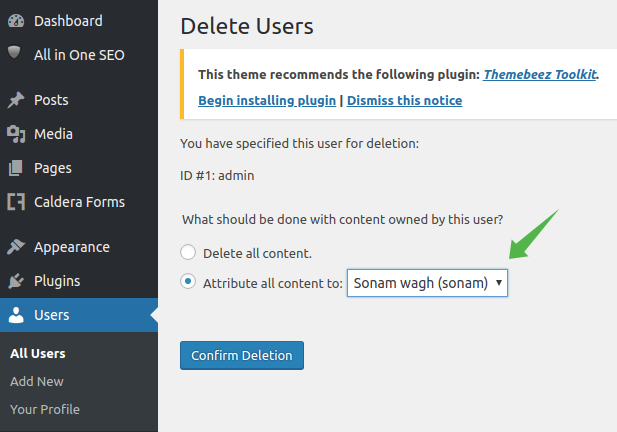Open the Sonam wagh user dropdown
617x432 pixels.
[x=427, y=283]
